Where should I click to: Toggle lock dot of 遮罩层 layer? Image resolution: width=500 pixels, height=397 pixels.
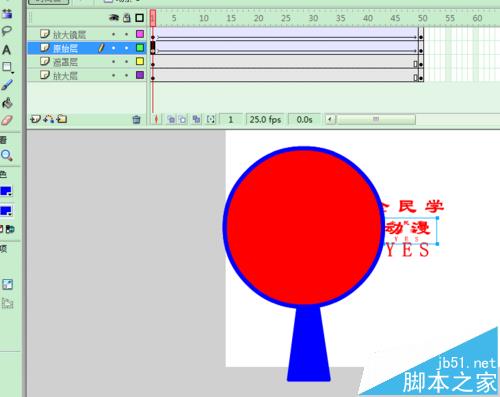tap(127, 62)
